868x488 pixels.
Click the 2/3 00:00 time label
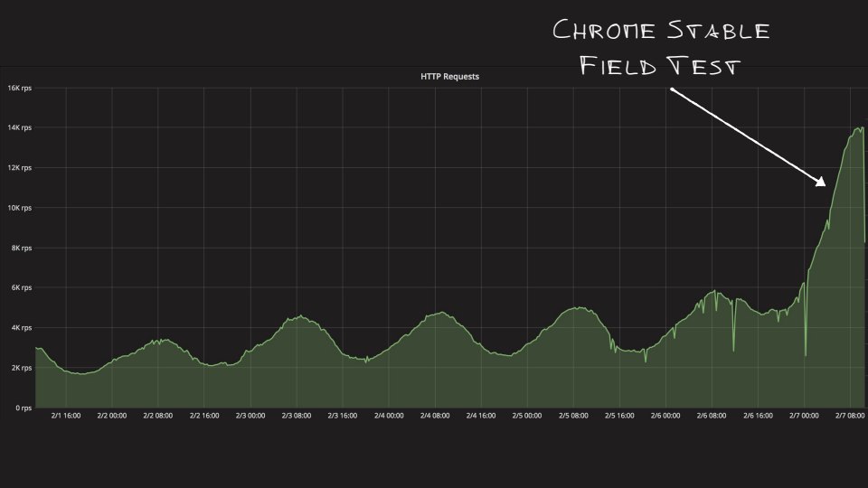pyautogui.click(x=250, y=416)
